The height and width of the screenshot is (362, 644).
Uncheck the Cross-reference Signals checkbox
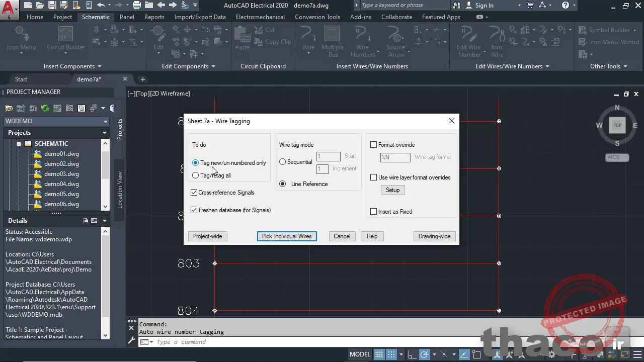(x=194, y=193)
